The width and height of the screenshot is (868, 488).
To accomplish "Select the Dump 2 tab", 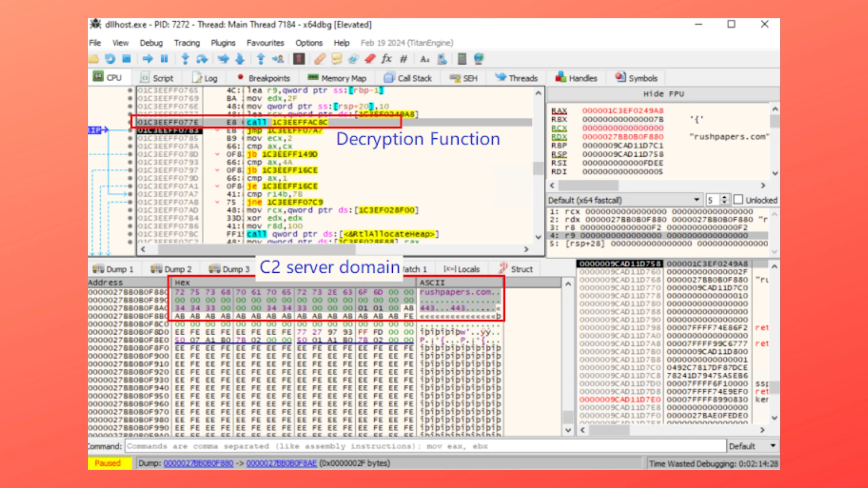I will click(x=171, y=269).
